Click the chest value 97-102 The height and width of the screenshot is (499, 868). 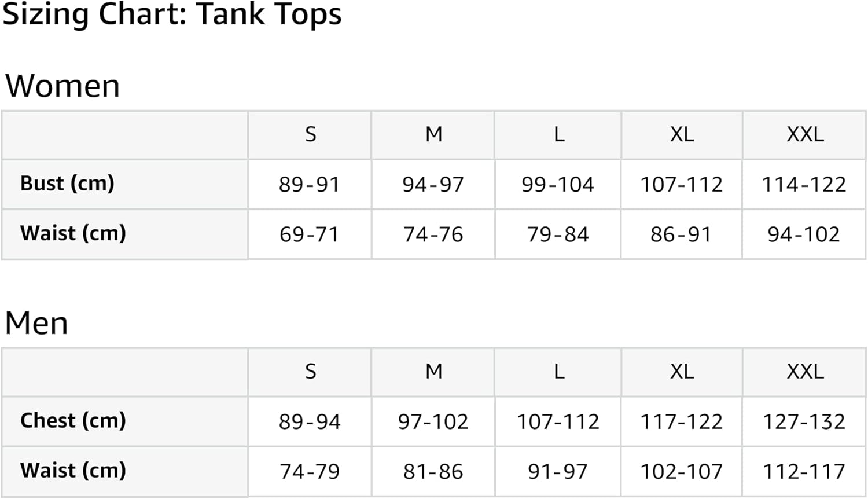pyautogui.click(x=433, y=422)
